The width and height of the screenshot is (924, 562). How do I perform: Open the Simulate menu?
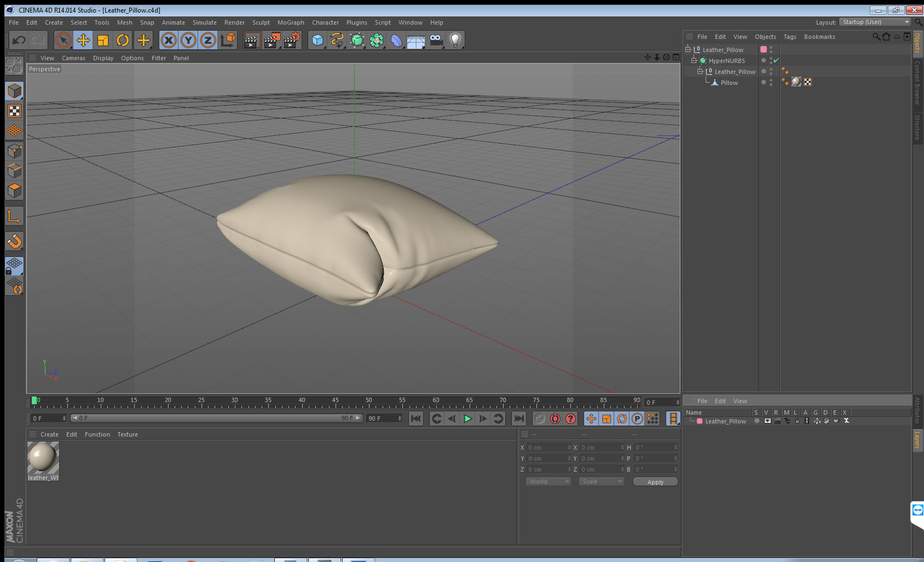click(205, 22)
